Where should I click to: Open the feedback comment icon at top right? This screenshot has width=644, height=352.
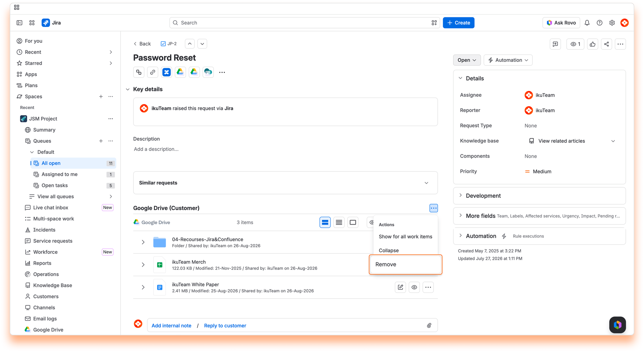tap(556, 44)
